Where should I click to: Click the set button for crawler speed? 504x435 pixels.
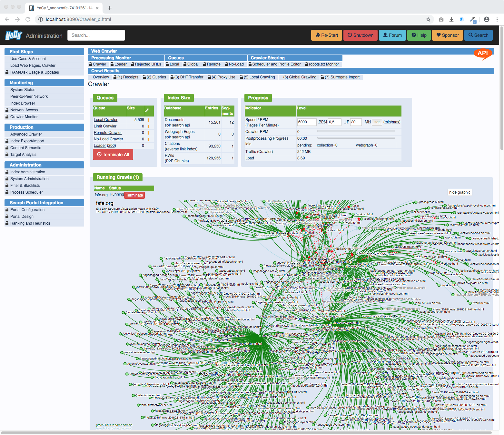point(377,122)
